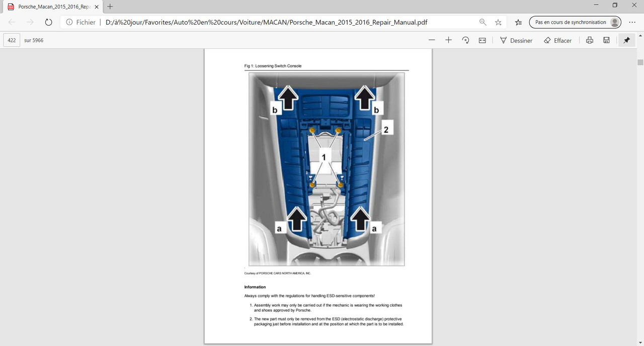The height and width of the screenshot is (346, 644).
Task: Fit PDF page to width
Action: tap(482, 40)
